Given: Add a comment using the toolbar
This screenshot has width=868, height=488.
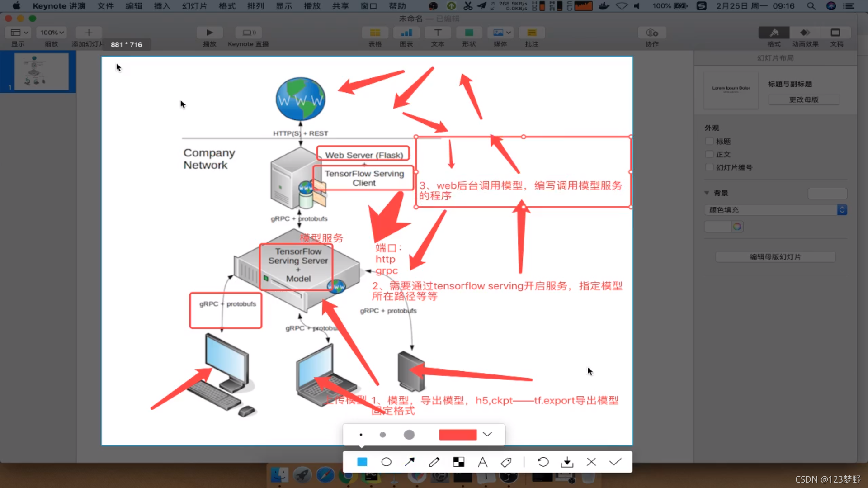Looking at the screenshot, I should (532, 33).
